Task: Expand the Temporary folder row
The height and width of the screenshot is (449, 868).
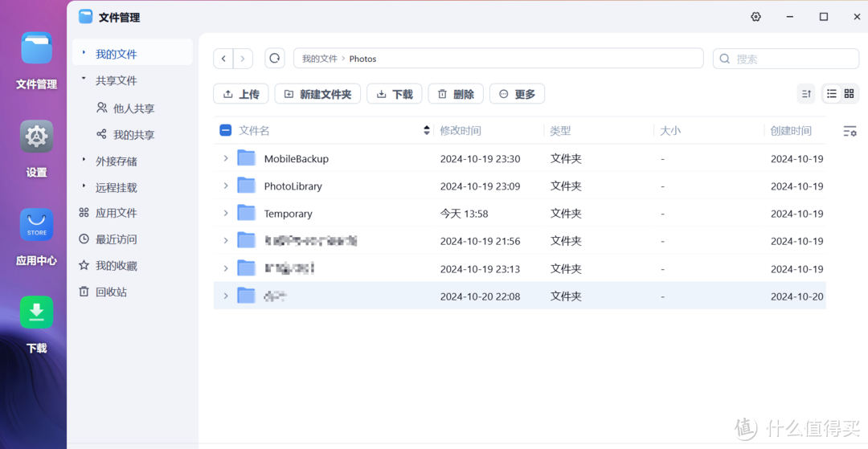Action: [x=226, y=213]
